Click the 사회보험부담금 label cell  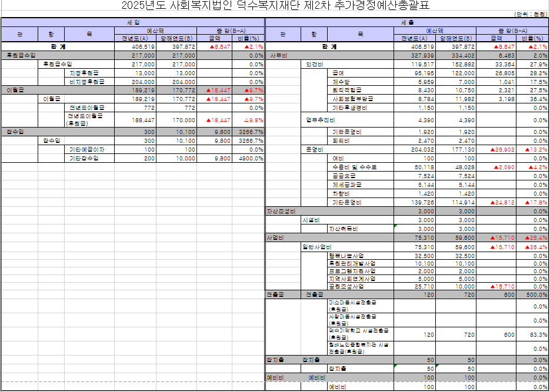click(351, 99)
